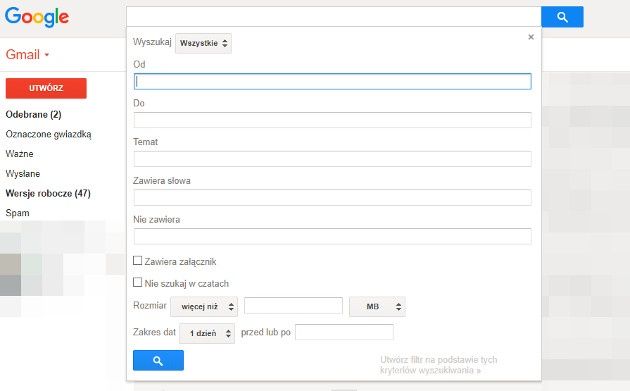Open the 'więcej niż' size comparison dropdown
The width and height of the screenshot is (630, 391).
[204, 307]
